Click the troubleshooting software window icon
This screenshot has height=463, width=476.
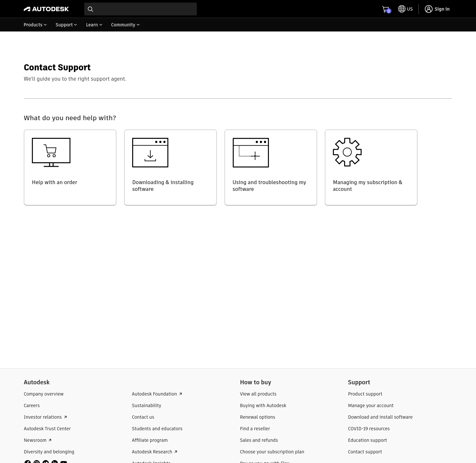(x=251, y=153)
